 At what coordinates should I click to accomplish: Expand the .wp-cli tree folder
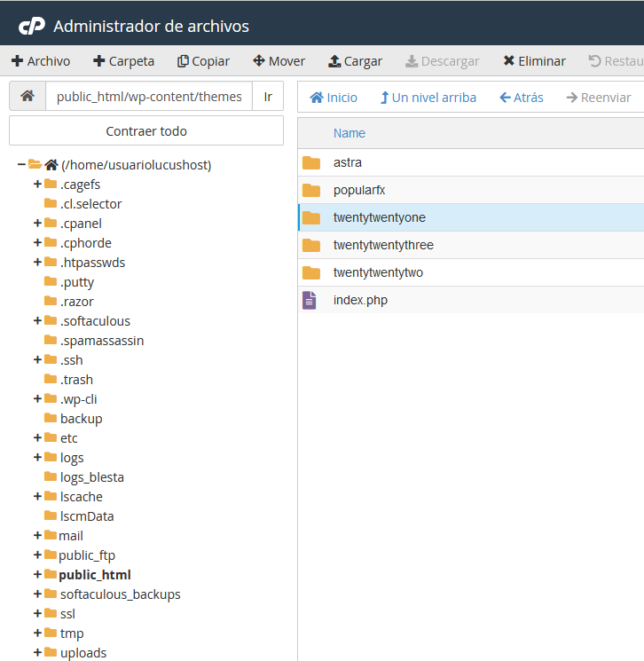tap(37, 398)
